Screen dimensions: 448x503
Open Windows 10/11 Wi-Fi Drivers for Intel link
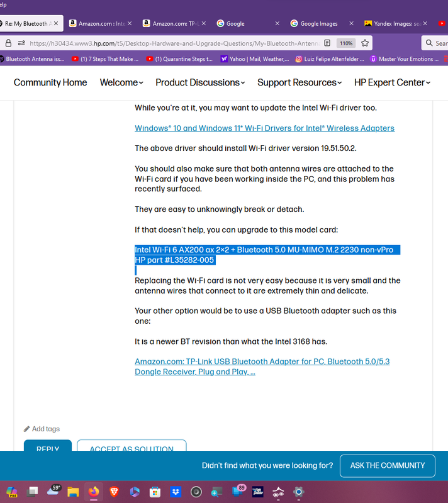[264, 128]
